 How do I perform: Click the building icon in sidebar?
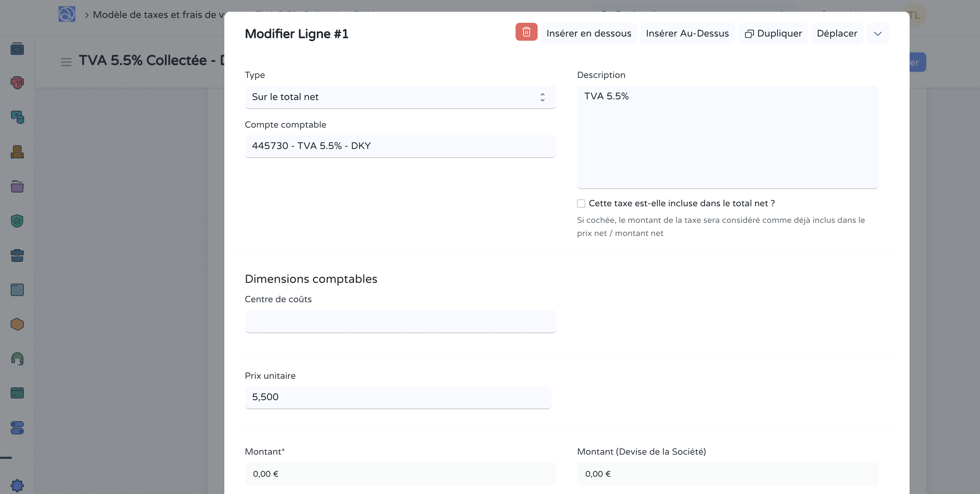pyautogui.click(x=17, y=152)
